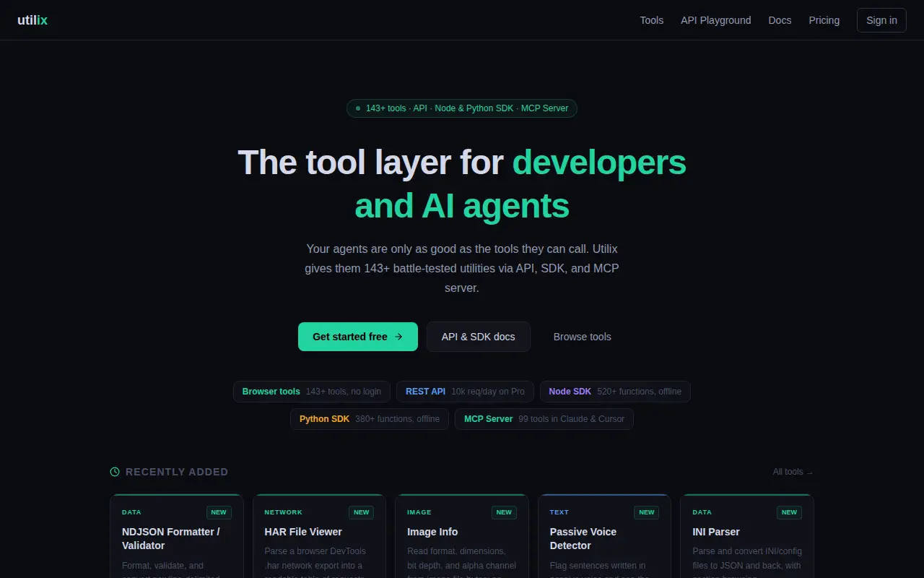
Task: Click the arrow in Get started free
Action: [x=398, y=337]
